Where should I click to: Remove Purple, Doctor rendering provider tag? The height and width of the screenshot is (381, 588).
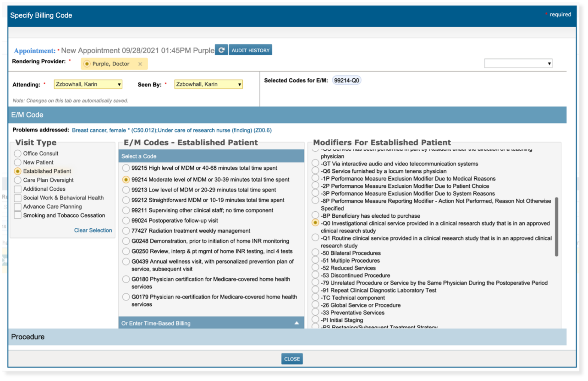(140, 64)
